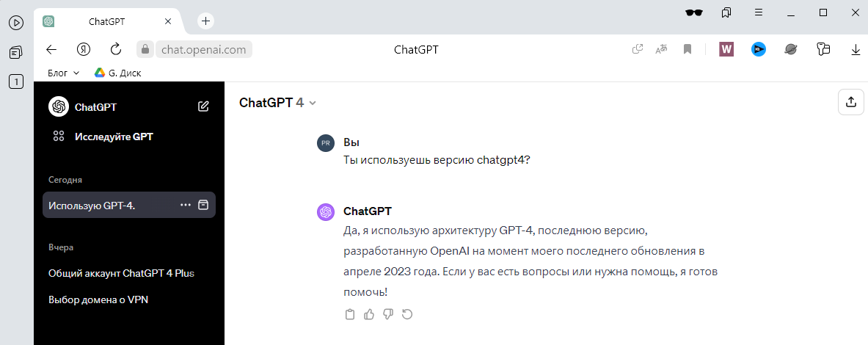The image size is (868, 345).
Task: Open browser downloads arrow
Action: [856, 50]
